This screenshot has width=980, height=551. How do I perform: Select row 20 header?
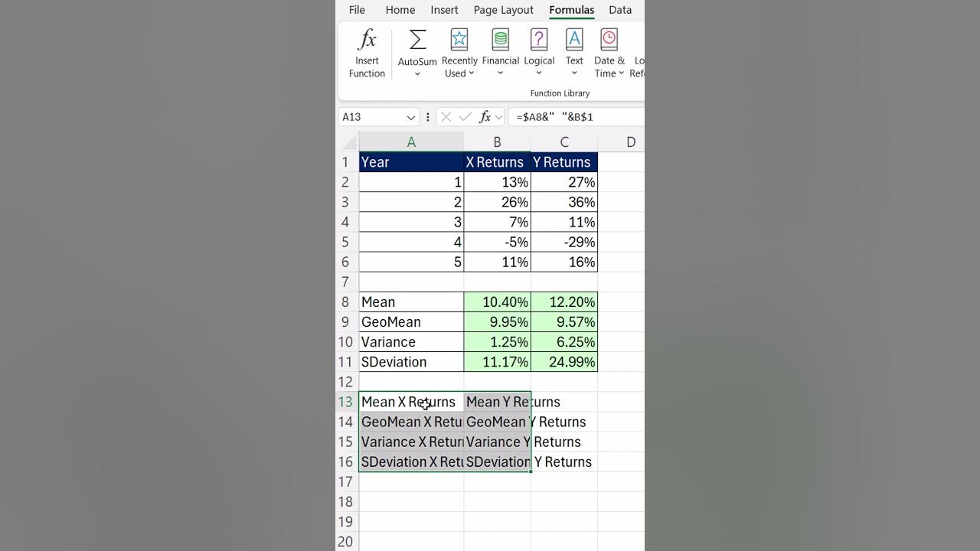(x=347, y=541)
